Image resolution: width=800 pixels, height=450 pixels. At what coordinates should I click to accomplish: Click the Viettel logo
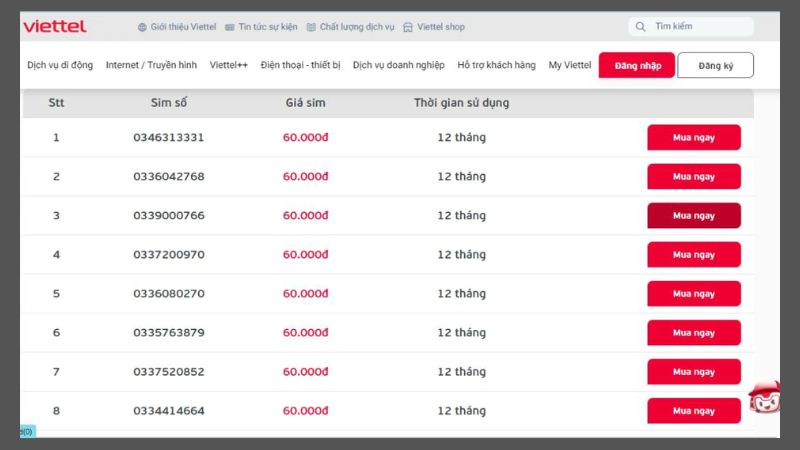click(x=55, y=27)
